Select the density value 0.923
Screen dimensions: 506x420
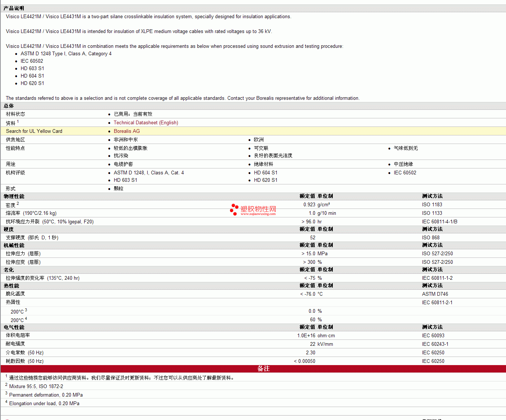tap(309, 205)
